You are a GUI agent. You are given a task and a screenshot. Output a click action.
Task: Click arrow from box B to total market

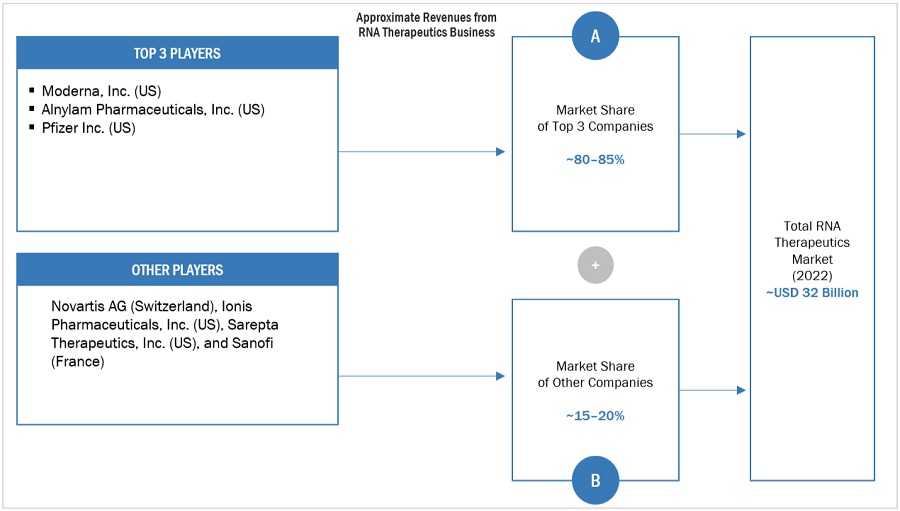click(713, 390)
